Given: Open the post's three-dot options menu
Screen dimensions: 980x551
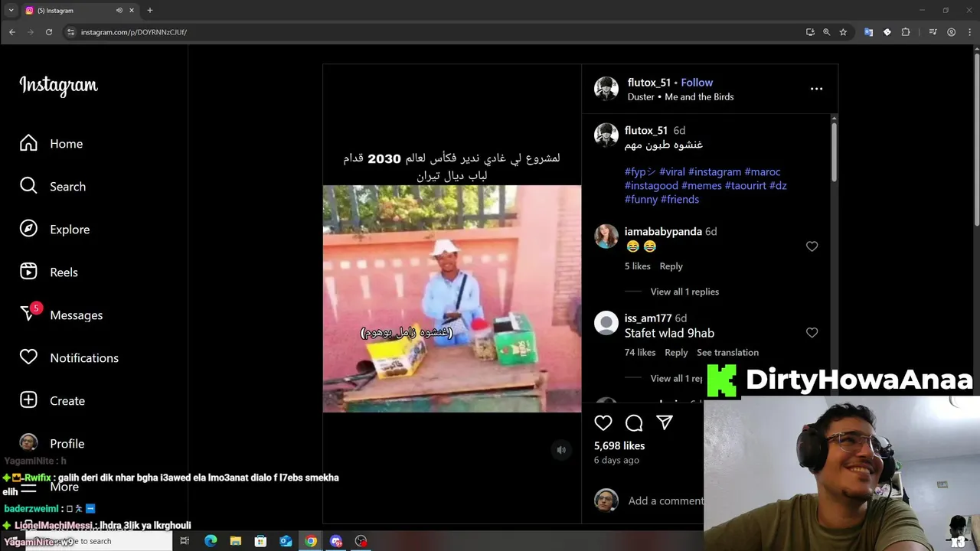Looking at the screenshot, I should pyautogui.click(x=816, y=89).
